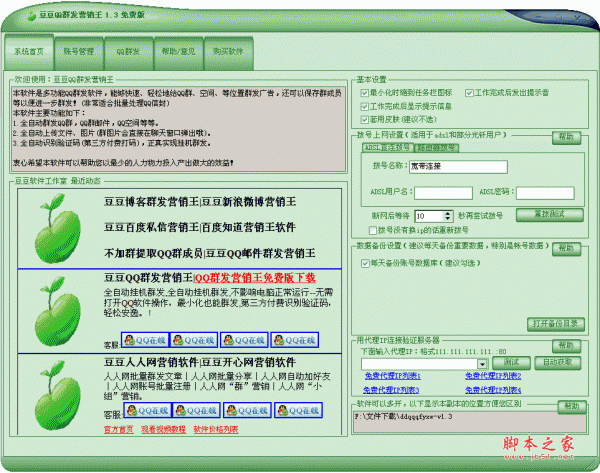
Task: Click the 拨号名称 input field
Action: click(458, 167)
